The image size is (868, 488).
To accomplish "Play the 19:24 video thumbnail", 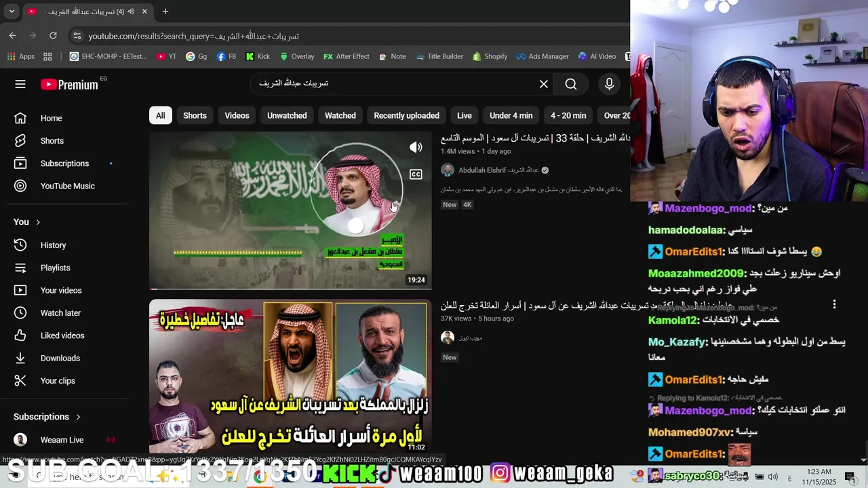I will point(290,211).
